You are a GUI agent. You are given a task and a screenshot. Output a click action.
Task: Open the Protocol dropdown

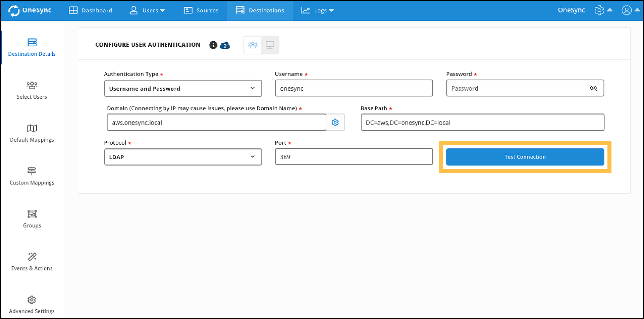click(x=183, y=157)
